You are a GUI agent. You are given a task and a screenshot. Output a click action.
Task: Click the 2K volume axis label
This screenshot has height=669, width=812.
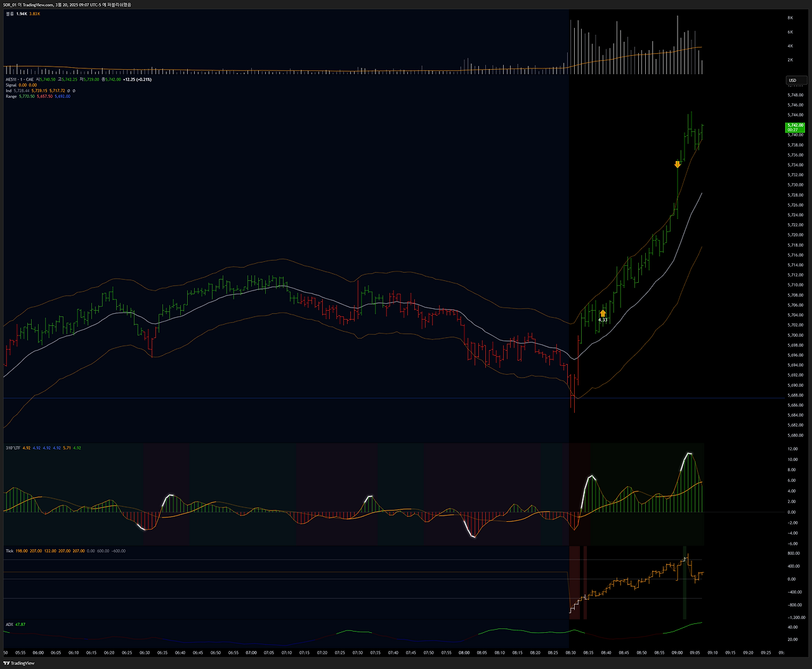click(x=790, y=60)
